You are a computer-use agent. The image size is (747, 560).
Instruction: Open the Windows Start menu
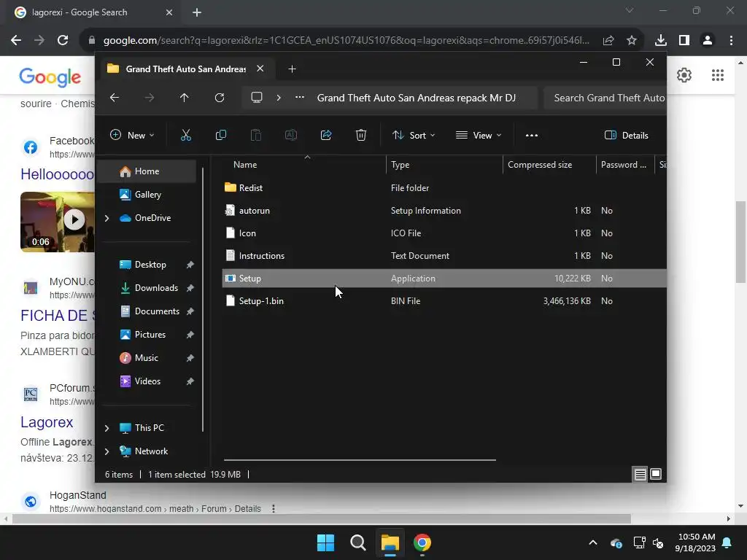point(326,542)
